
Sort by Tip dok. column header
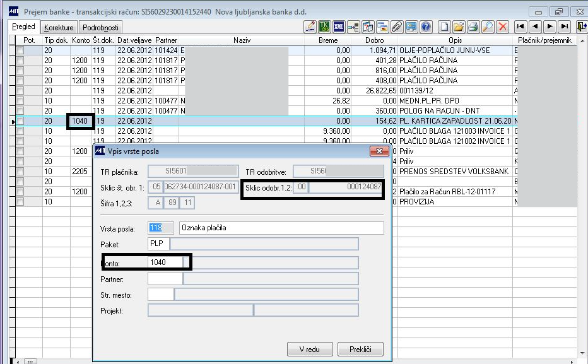click(56, 40)
